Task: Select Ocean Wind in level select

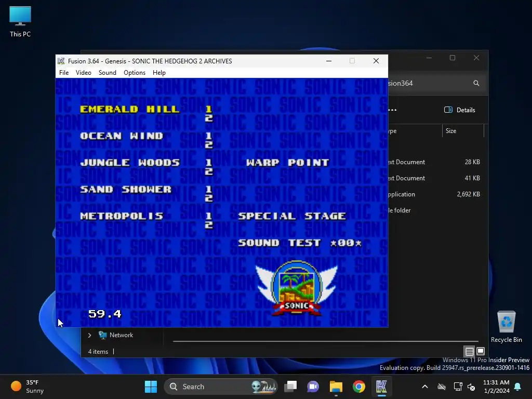Action: (x=122, y=136)
